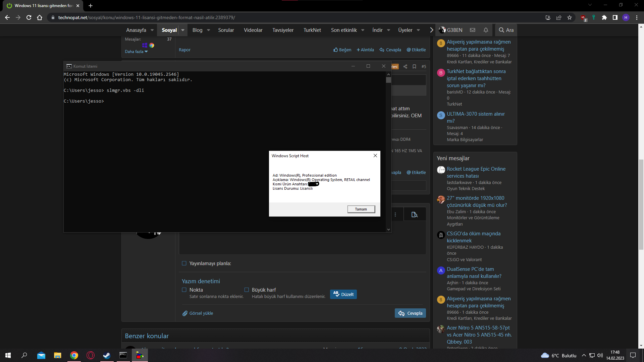Viewport: 644px width, 362px height.
Task: Open the editor's three-dot more options
Action: [395, 215]
